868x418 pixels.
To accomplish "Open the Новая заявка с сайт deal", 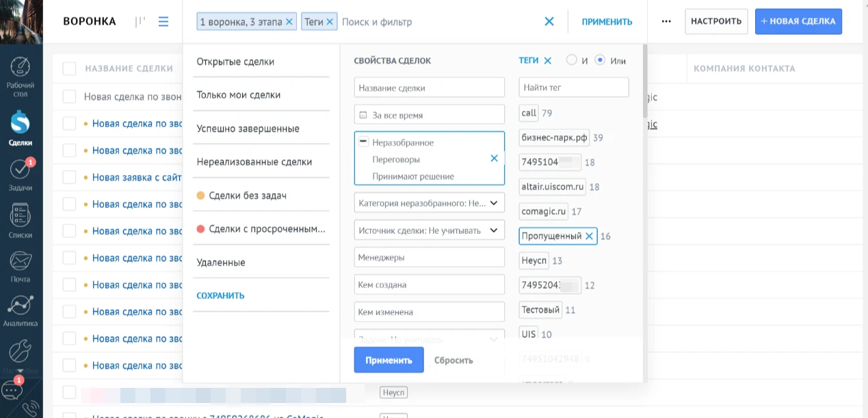I will click(x=136, y=178).
